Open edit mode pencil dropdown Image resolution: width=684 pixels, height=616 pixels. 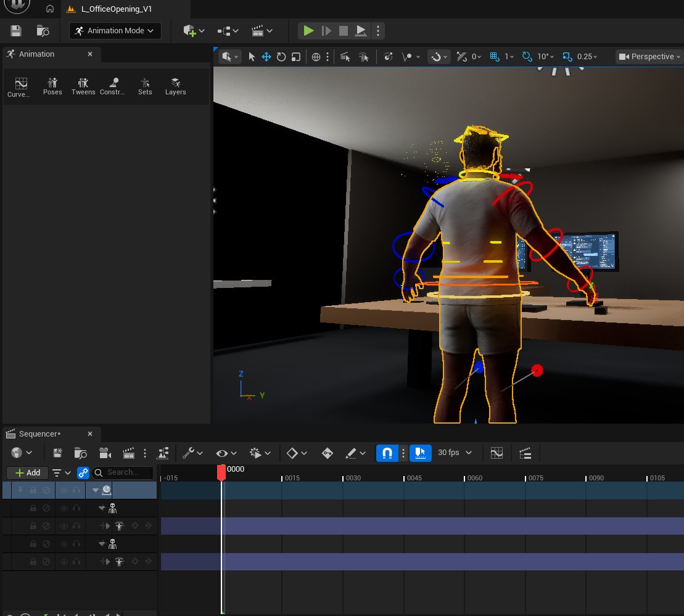click(355, 453)
